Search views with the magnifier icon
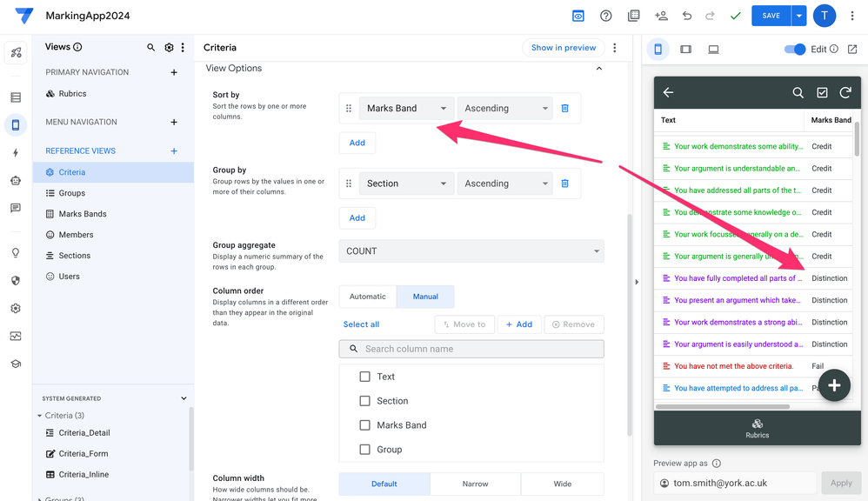868x501 pixels. pos(150,48)
